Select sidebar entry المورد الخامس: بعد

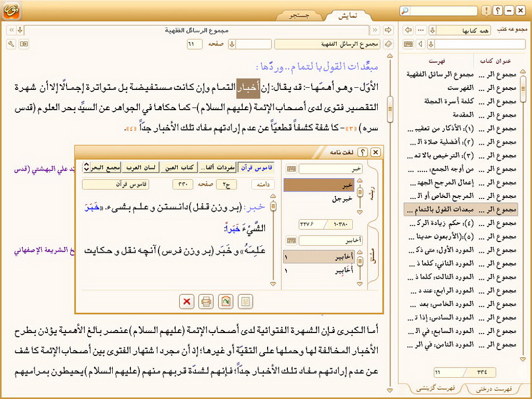461,304
